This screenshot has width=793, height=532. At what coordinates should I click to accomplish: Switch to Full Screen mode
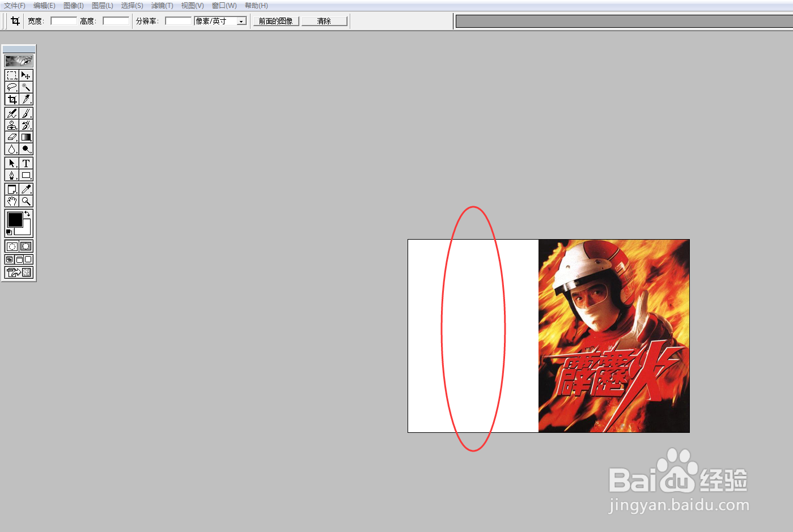point(28,259)
